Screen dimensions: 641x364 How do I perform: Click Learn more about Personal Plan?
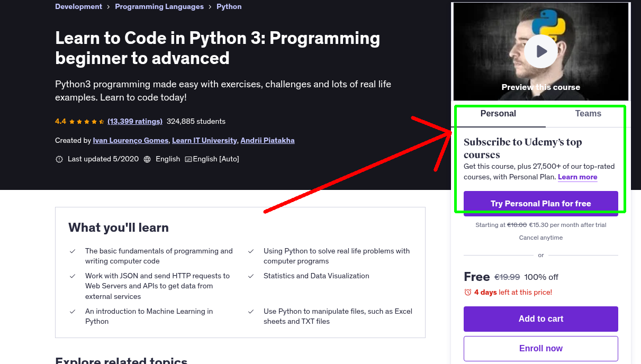tap(577, 177)
